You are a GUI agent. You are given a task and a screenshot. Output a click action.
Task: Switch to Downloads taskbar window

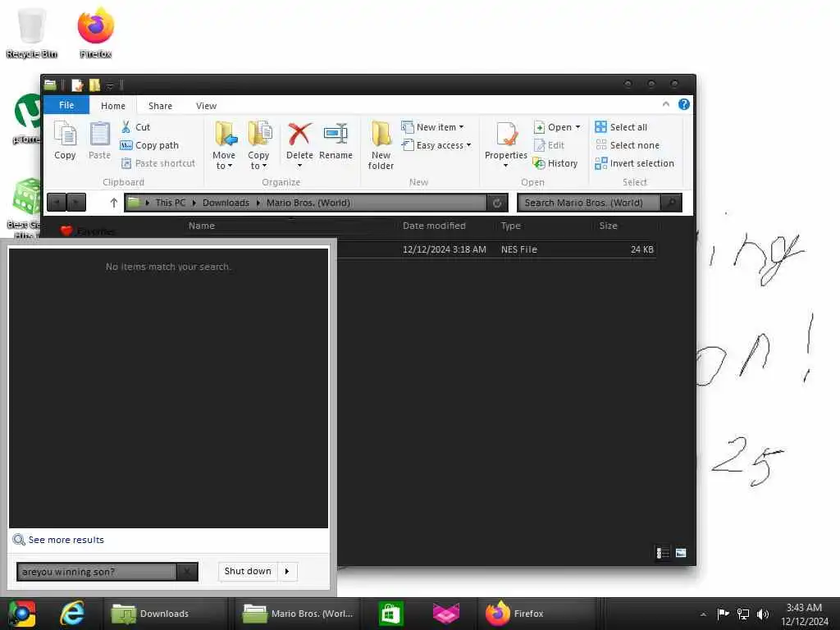tap(164, 614)
